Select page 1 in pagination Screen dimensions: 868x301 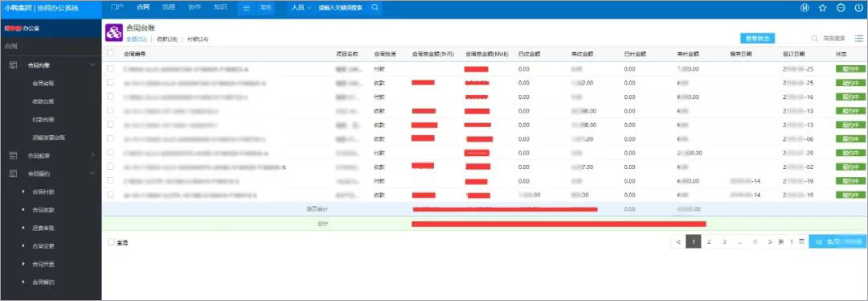point(694,241)
